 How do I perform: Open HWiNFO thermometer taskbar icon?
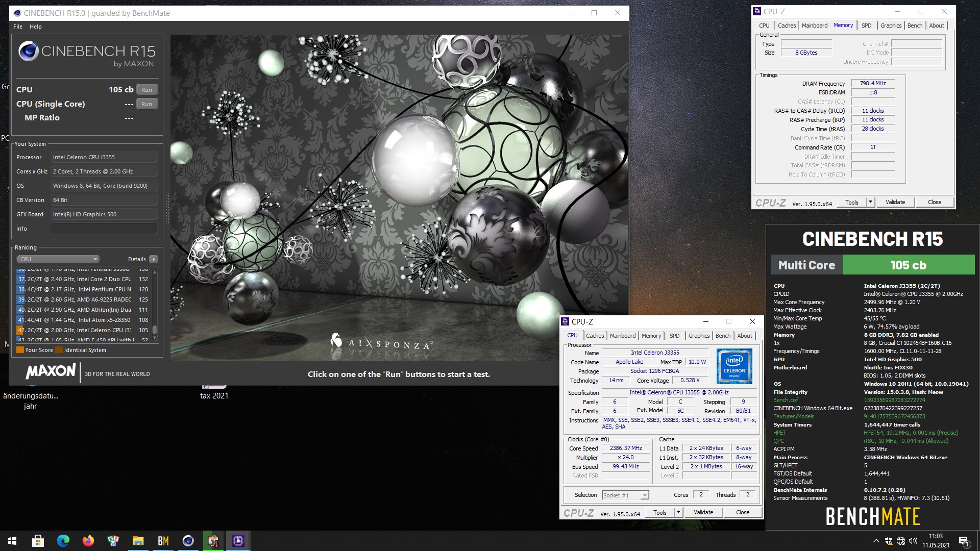[213, 541]
